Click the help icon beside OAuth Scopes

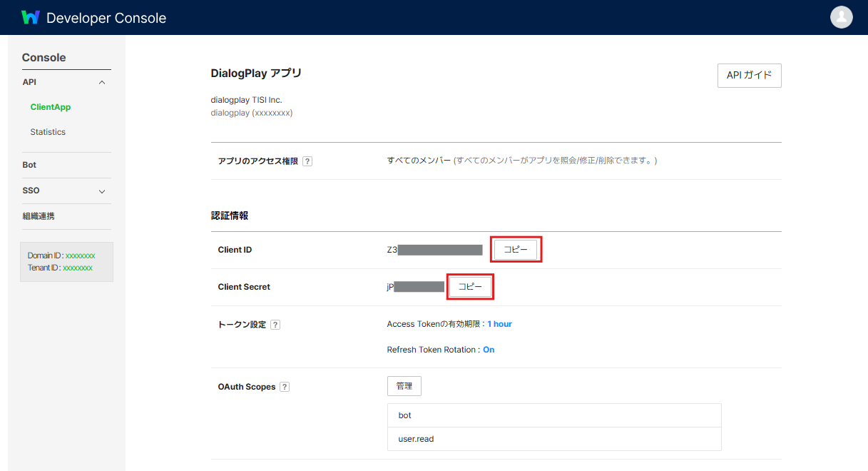point(285,387)
